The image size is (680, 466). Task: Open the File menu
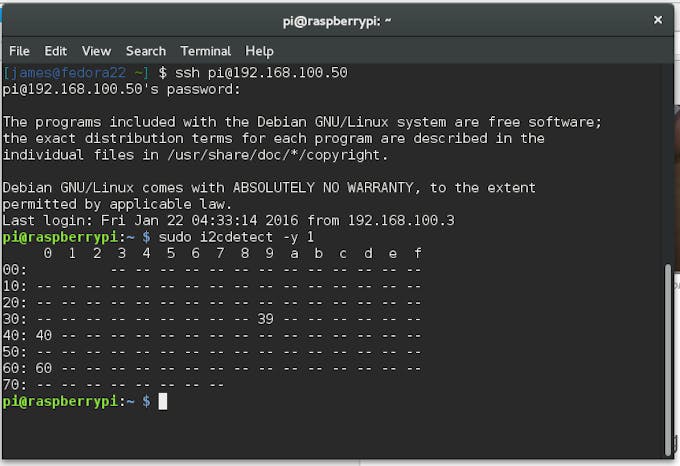pos(19,51)
